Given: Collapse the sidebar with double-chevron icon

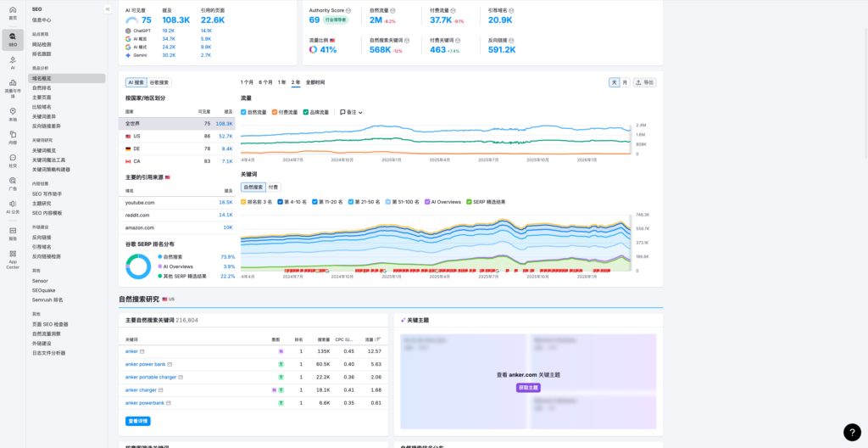Looking at the screenshot, I should [x=108, y=9].
